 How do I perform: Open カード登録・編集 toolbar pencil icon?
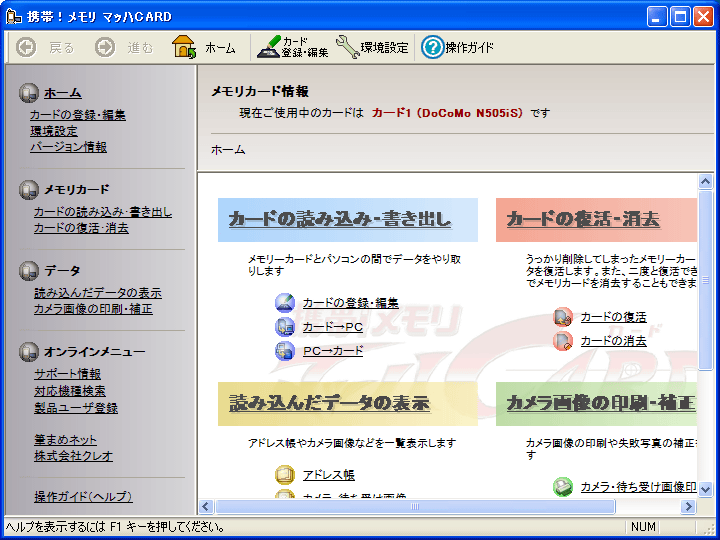pos(268,47)
